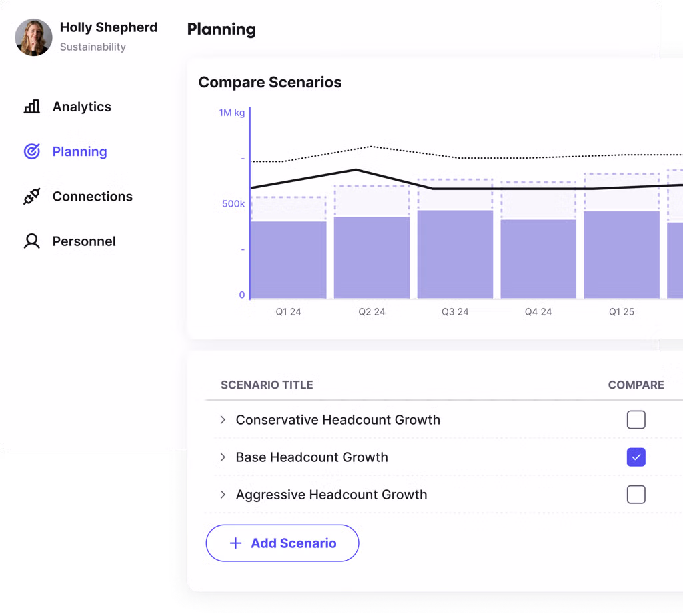Expand the Aggressive Headcount Growth row

pos(223,495)
